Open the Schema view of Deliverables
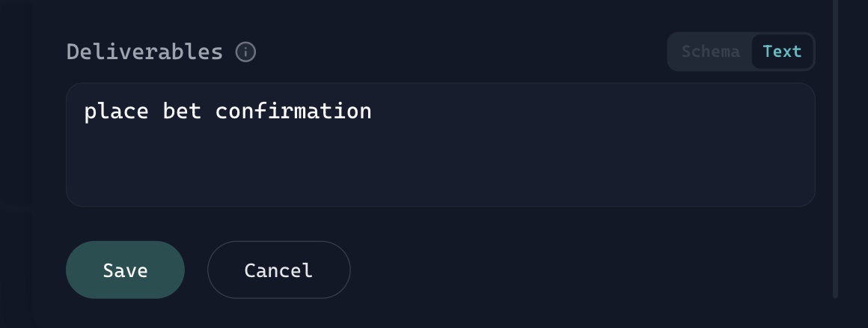Screen dimensions: 868x328 point(710,52)
